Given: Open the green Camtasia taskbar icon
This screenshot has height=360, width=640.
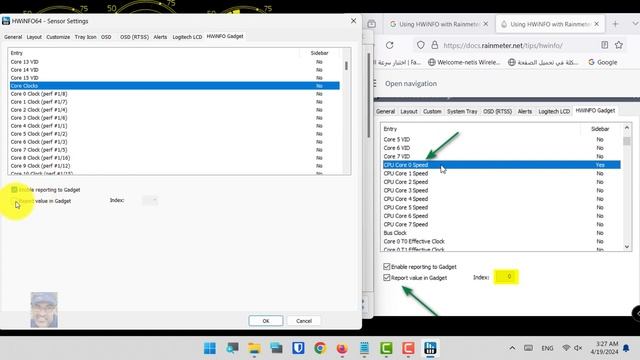Looking at the screenshot, I should pyautogui.click(x=386, y=348).
